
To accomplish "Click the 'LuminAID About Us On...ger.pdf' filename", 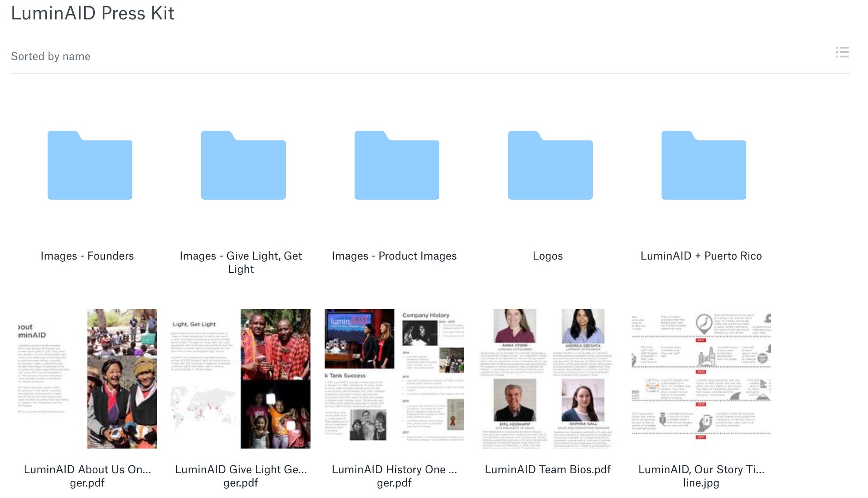I will [x=87, y=476].
